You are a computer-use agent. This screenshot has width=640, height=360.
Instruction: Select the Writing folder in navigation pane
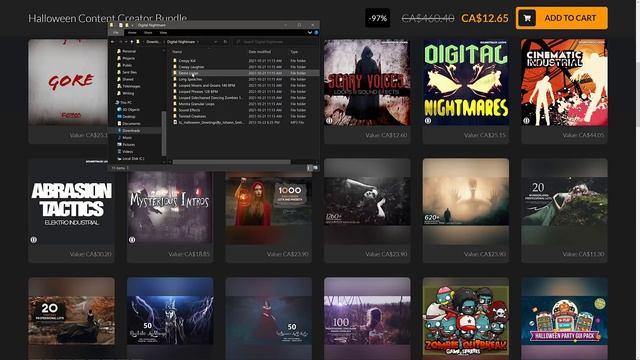pyautogui.click(x=128, y=93)
